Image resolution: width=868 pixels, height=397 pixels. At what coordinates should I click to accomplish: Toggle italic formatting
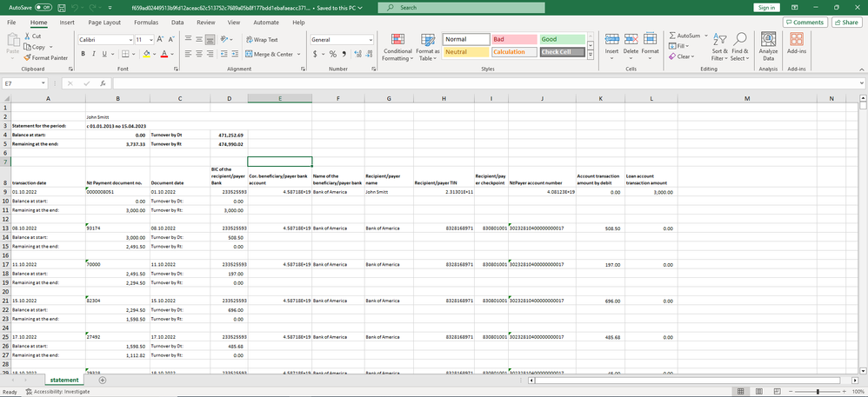point(94,54)
